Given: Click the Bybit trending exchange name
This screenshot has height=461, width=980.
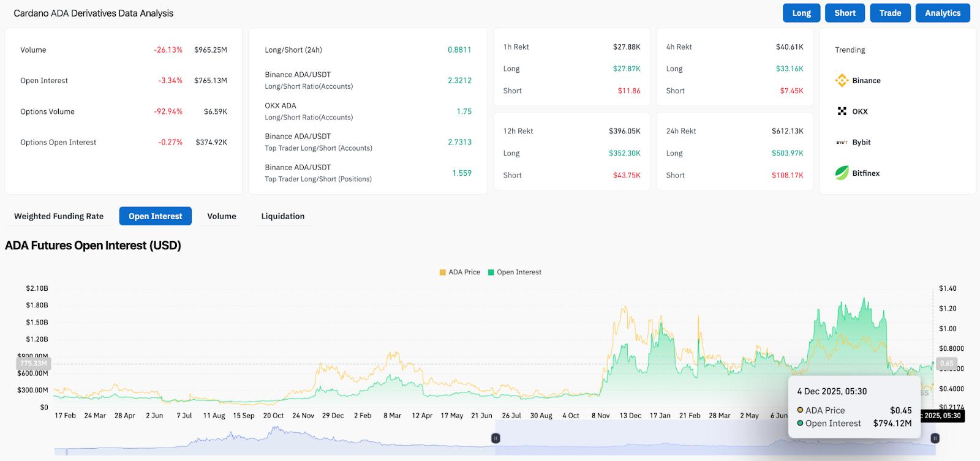Looking at the screenshot, I should click(861, 142).
